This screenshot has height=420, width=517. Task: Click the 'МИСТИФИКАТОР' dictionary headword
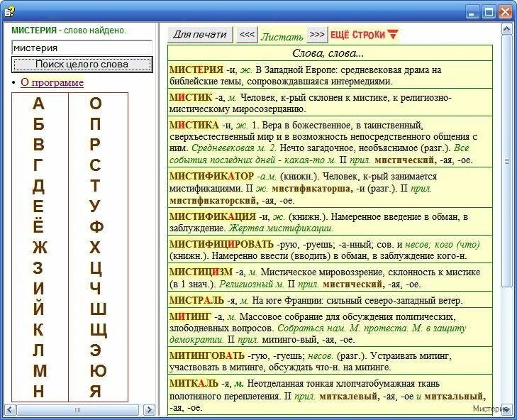[x=211, y=176]
